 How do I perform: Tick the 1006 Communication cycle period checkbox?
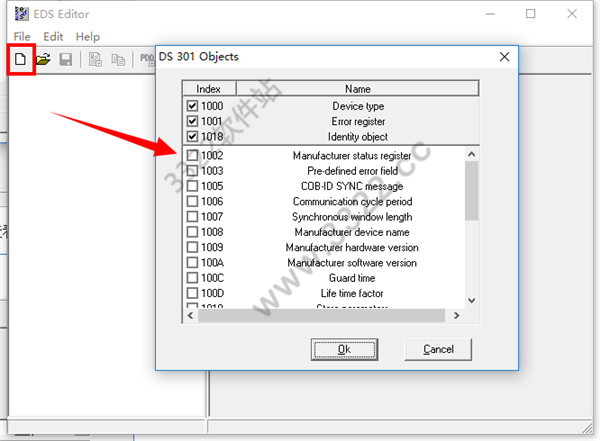click(x=192, y=201)
